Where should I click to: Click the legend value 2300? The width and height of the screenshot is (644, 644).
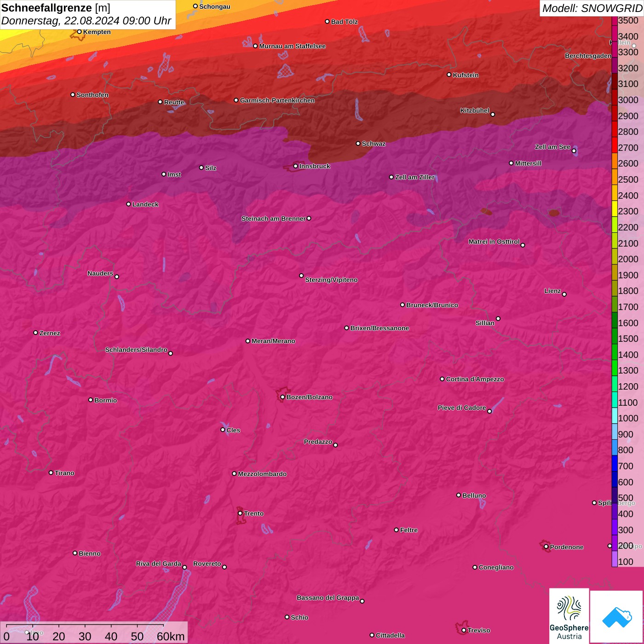click(x=628, y=211)
